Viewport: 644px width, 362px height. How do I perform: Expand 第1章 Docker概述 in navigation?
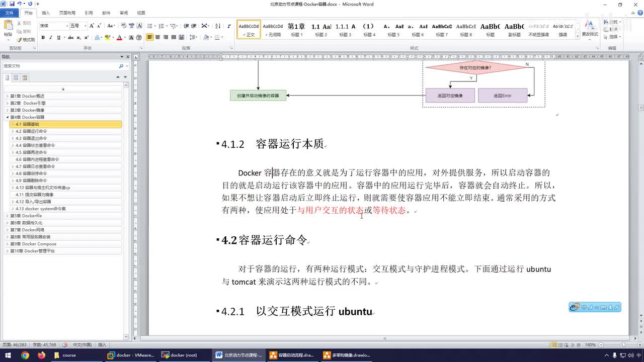[x=7, y=96]
